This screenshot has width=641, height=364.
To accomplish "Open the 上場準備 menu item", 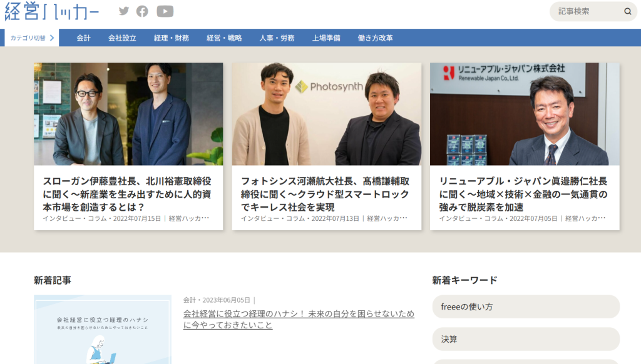I will (x=326, y=38).
